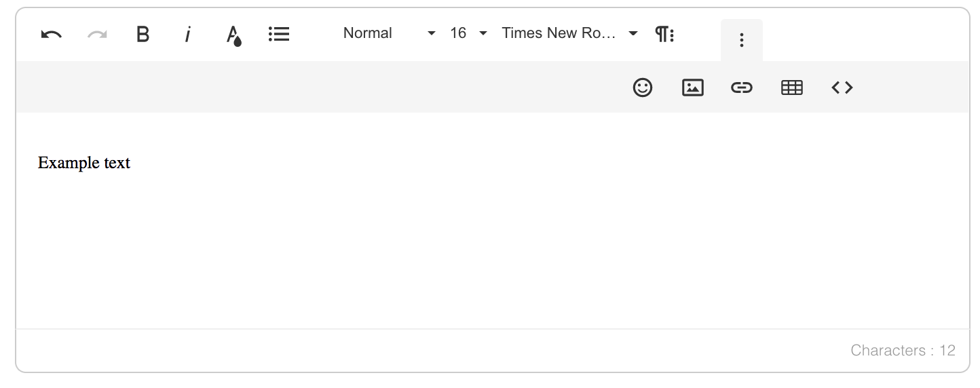Viewport: 980px width, 388px height.
Task: Click the Redo arrow icon
Action: [x=97, y=34]
